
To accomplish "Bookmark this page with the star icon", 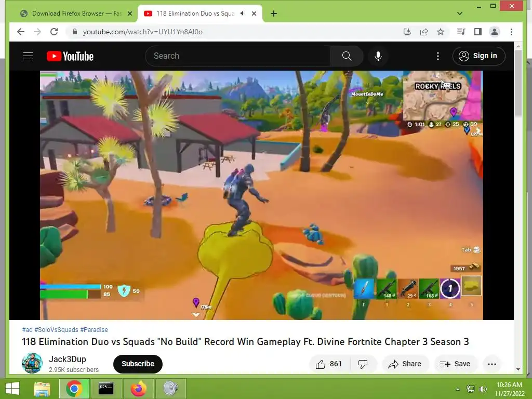I will pos(441,32).
